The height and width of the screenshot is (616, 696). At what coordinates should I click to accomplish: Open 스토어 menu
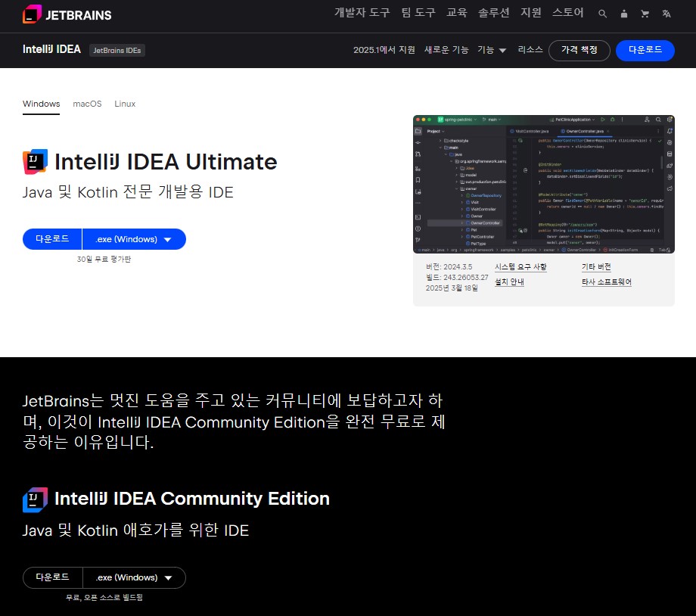(567, 12)
